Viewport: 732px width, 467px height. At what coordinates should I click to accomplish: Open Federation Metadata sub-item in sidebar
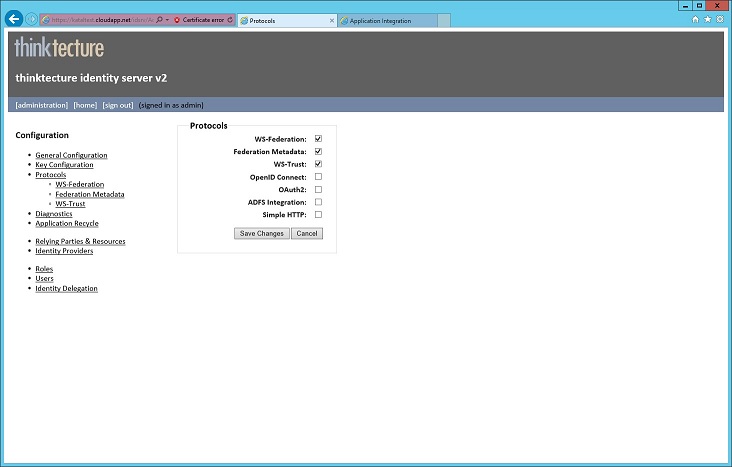click(90, 194)
